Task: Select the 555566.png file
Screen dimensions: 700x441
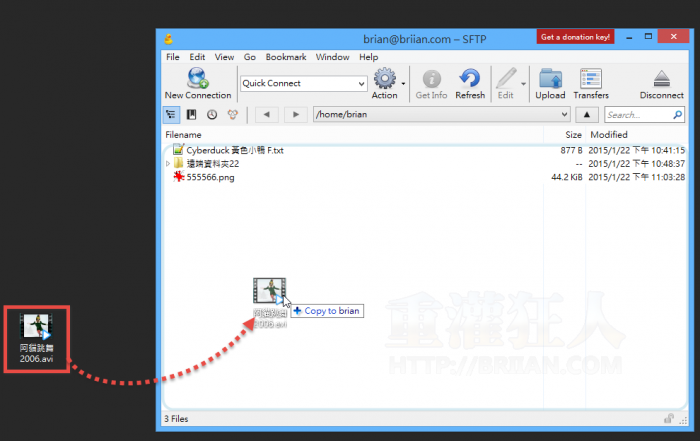Action: (x=210, y=177)
